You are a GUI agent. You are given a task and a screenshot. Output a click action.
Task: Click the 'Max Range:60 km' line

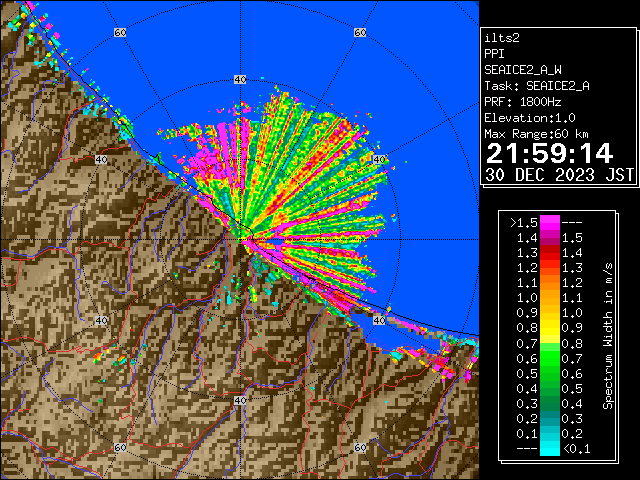coord(536,134)
